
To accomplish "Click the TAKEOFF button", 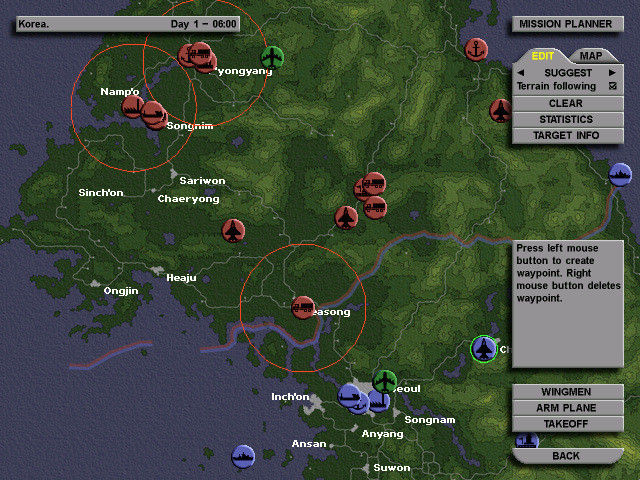I will [567, 424].
